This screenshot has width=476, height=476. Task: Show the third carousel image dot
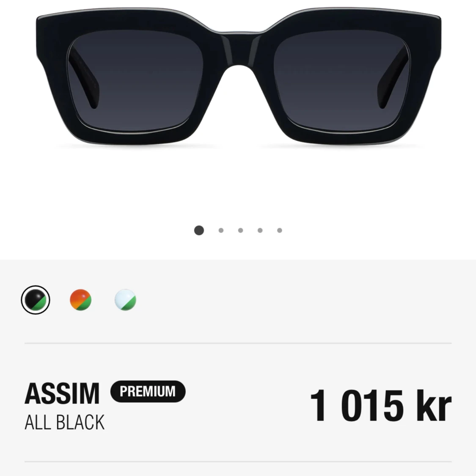pos(240,231)
